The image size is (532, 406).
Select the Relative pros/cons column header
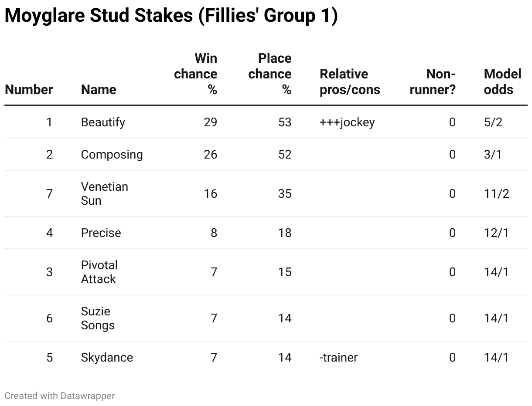coord(350,82)
